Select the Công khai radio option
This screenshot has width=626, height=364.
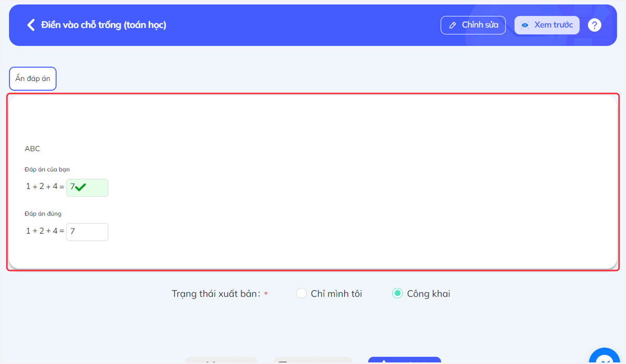pos(397,294)
